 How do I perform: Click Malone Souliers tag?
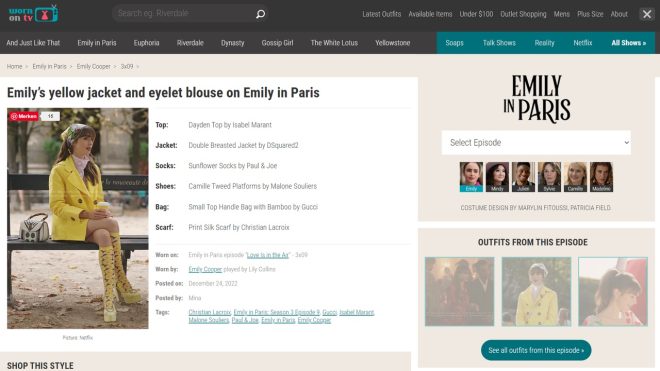[209, 320]
